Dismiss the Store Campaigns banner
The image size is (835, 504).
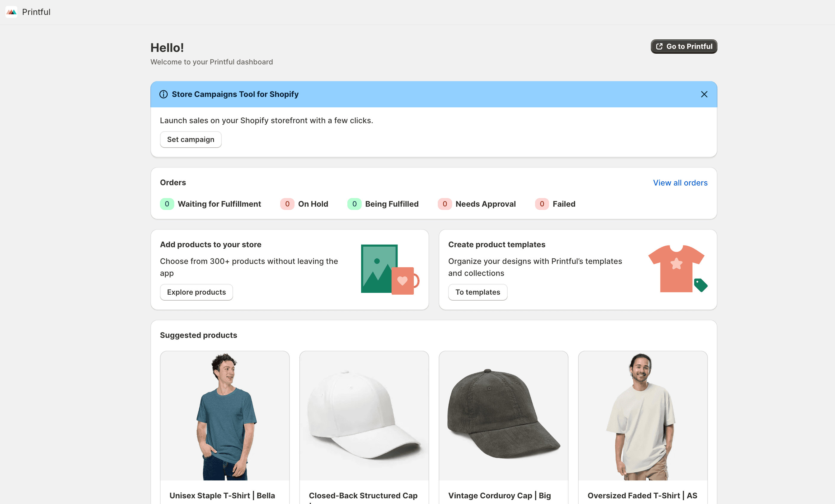click(x=704, y=94)
